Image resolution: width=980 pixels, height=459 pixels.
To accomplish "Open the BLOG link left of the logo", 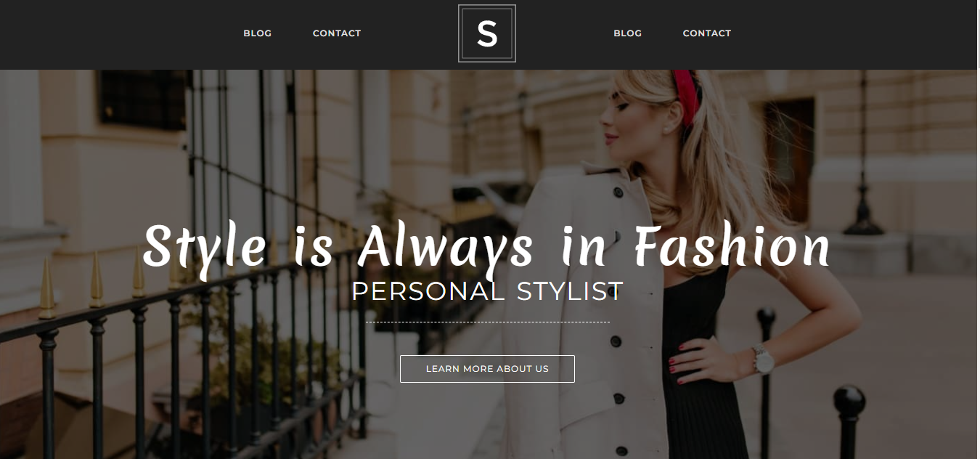I will [x=258, y=33].
